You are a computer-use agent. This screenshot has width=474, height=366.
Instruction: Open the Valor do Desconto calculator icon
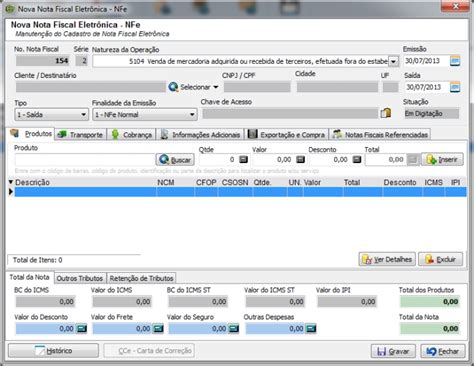(x=81, y=329)
